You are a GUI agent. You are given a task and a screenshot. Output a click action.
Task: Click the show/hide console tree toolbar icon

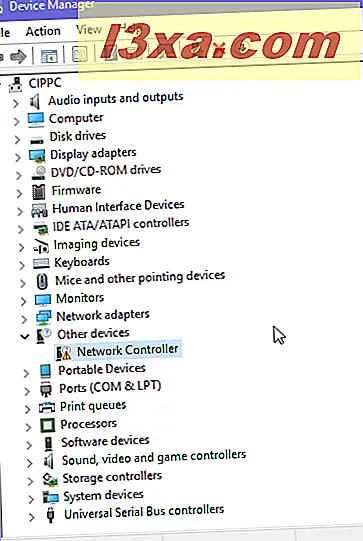coord(49,56)
